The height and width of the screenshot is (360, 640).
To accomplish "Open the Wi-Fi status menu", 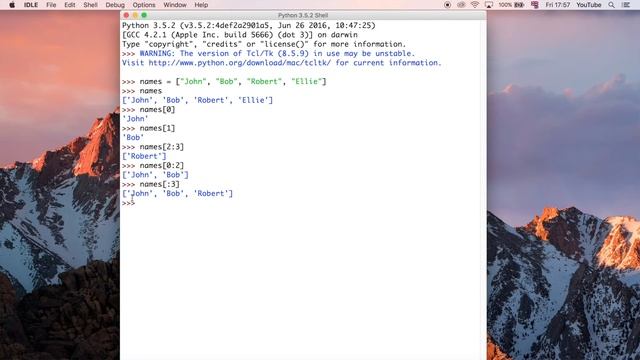I will click(475, 5).
